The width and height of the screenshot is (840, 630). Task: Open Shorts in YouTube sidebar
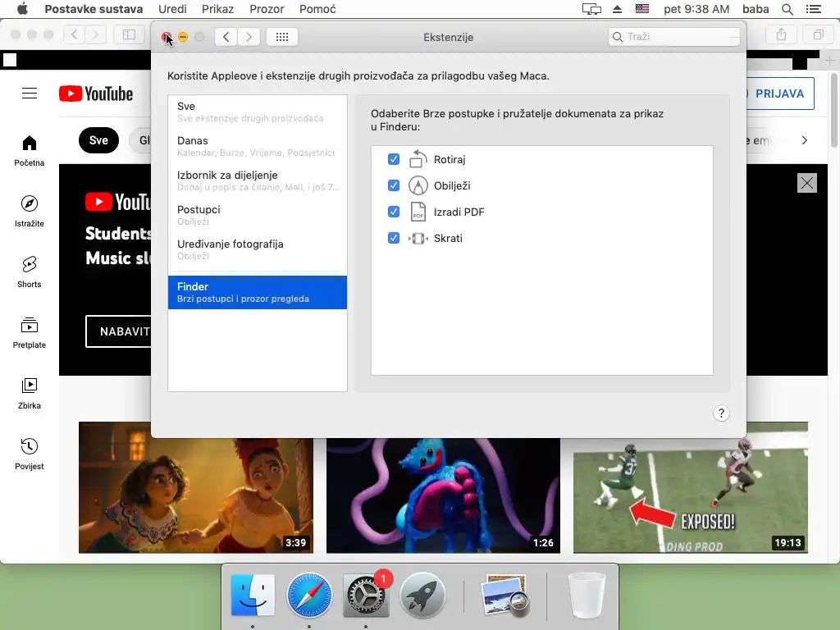30,272
